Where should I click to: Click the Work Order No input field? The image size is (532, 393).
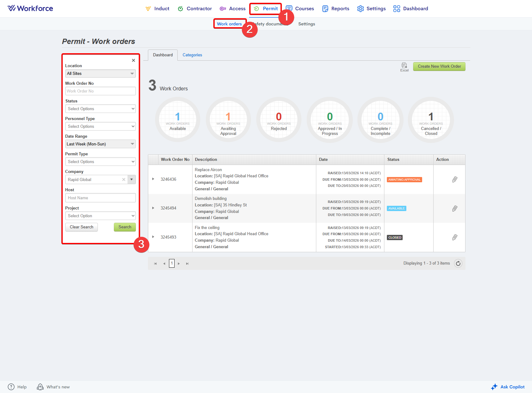(x=100, y=91)
